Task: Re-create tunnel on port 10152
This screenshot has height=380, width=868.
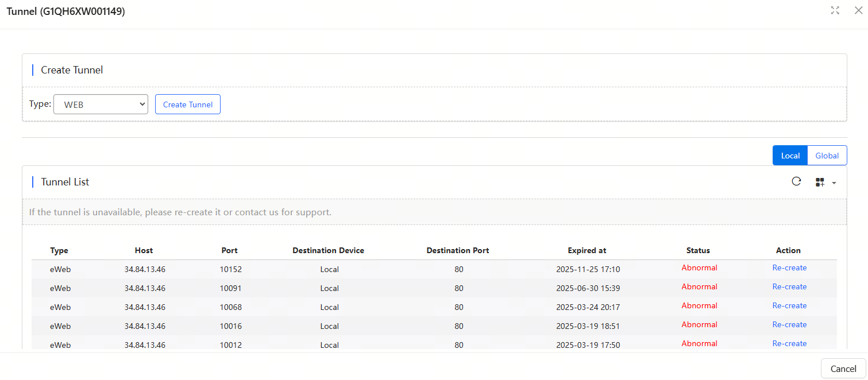Action: click(789, 268)
